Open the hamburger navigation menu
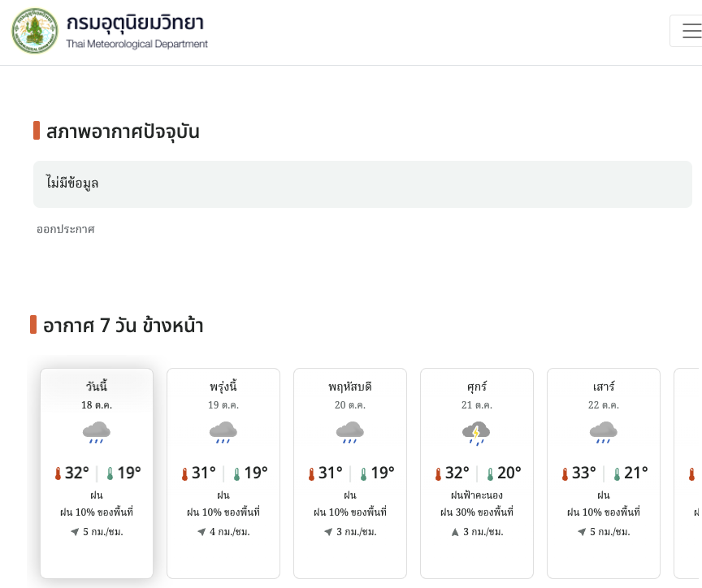Viewport: 702px width, 588px height. [690, 31]
